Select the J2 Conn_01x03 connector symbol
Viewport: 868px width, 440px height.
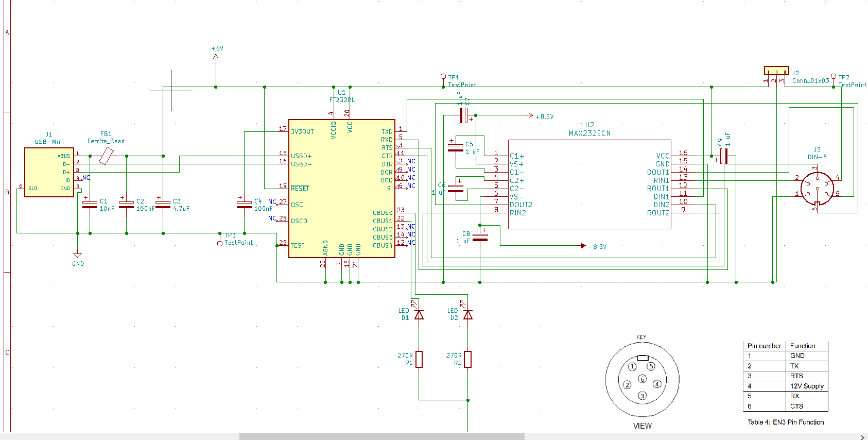776,71
